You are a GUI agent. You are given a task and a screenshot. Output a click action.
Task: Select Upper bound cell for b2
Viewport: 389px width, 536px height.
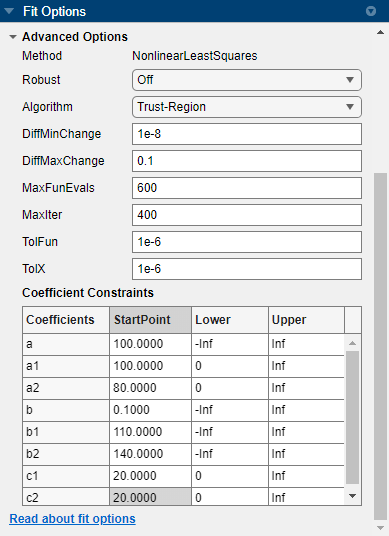tap(306, 454)
